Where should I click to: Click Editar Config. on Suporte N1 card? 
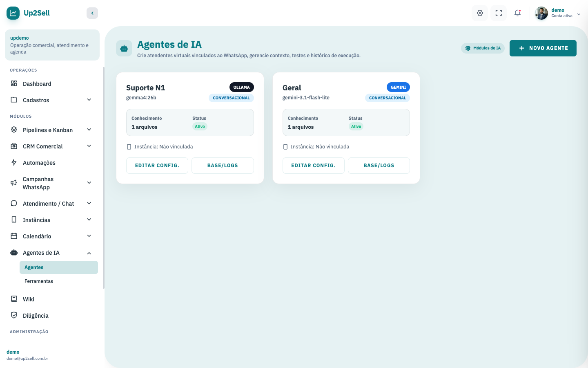[157, 166]
